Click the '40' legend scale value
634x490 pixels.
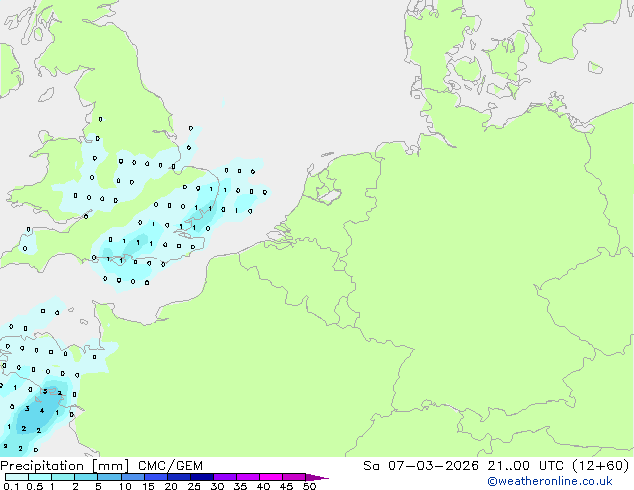tap(263, 486)
